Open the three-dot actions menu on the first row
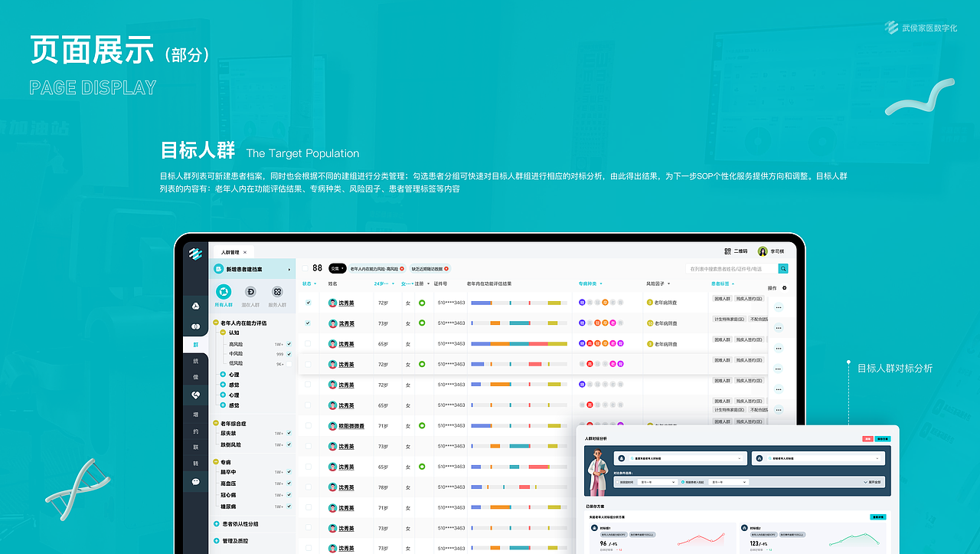 tap(778, 307)
